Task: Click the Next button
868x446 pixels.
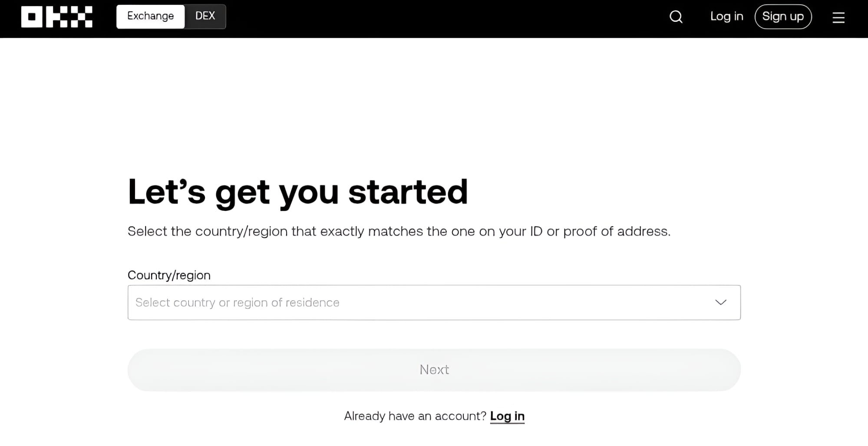Action: click(434, 370)
